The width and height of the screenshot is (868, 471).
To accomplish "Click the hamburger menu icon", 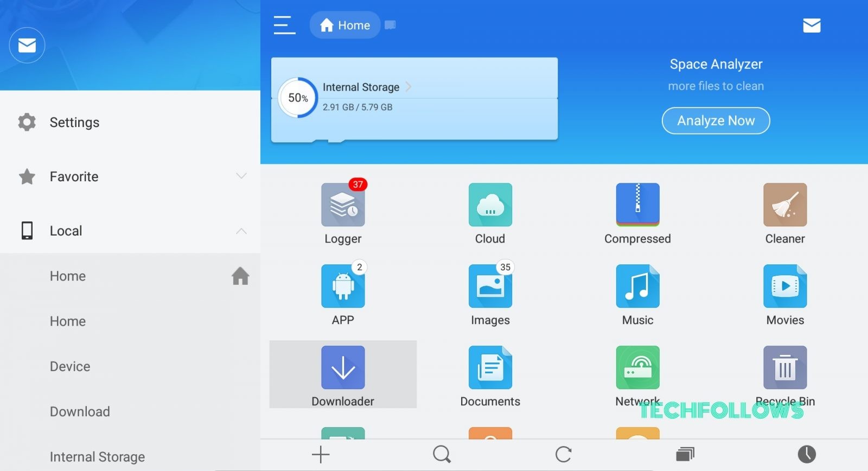I will 284,25.
